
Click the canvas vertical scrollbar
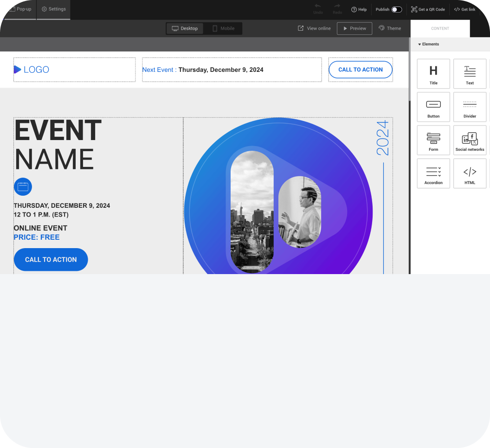pyautogui.click(x=409, y=70)
